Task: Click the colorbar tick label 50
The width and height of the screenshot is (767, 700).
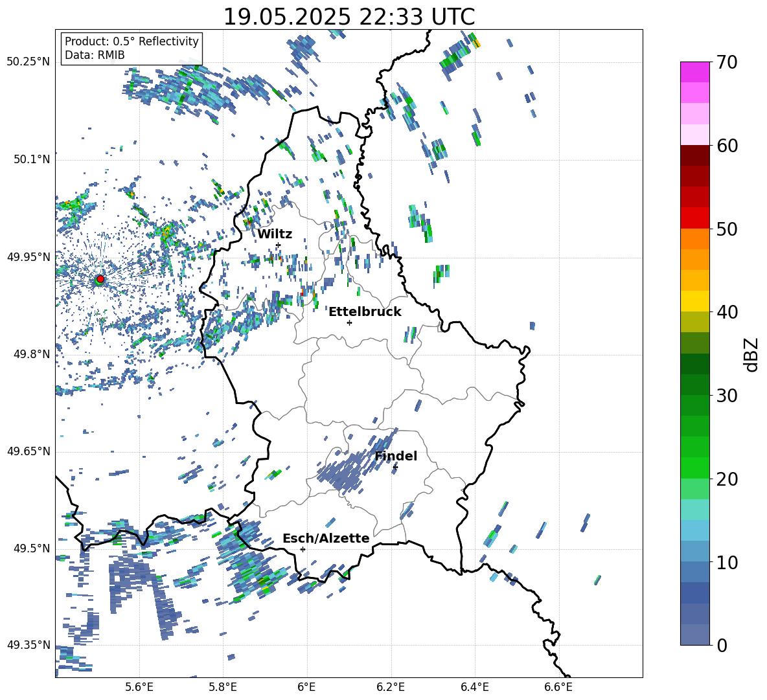Action: pos(727,229)
